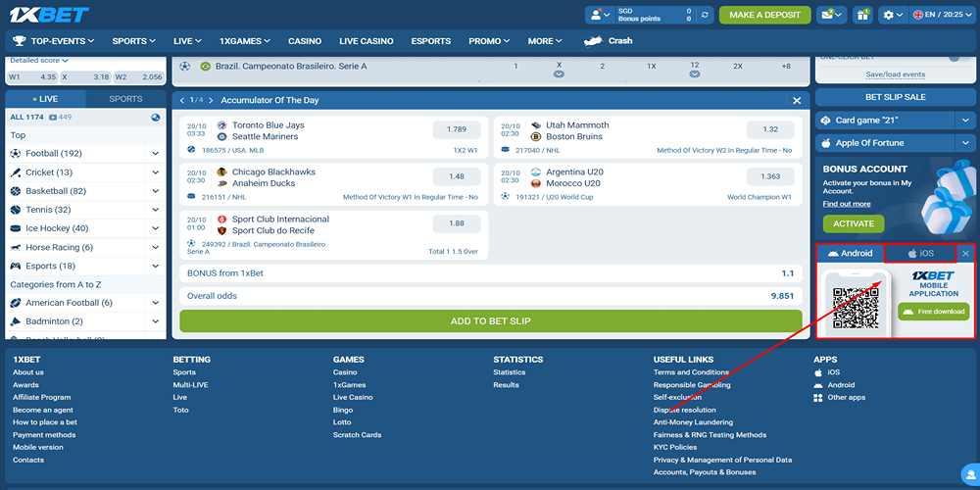Expand the Football live category
The image size is (980, 490).
[x=155, y=154]
